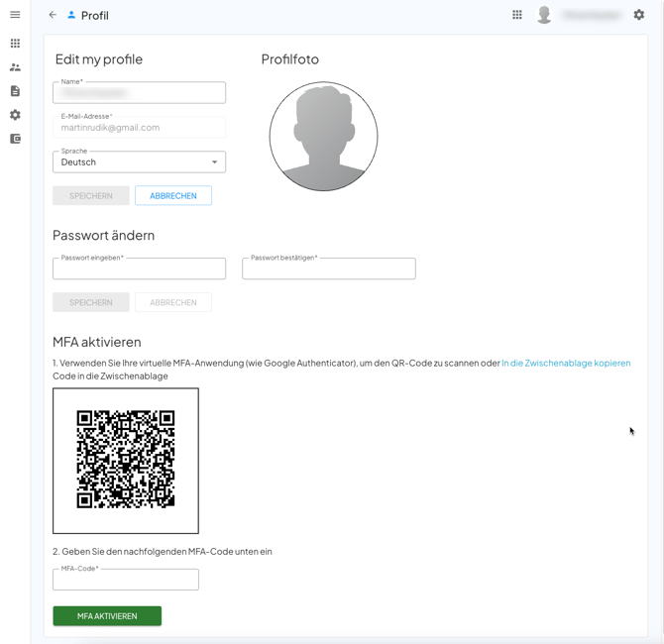
Task: Click the user avatar in top bar
Action: [544, 15]
